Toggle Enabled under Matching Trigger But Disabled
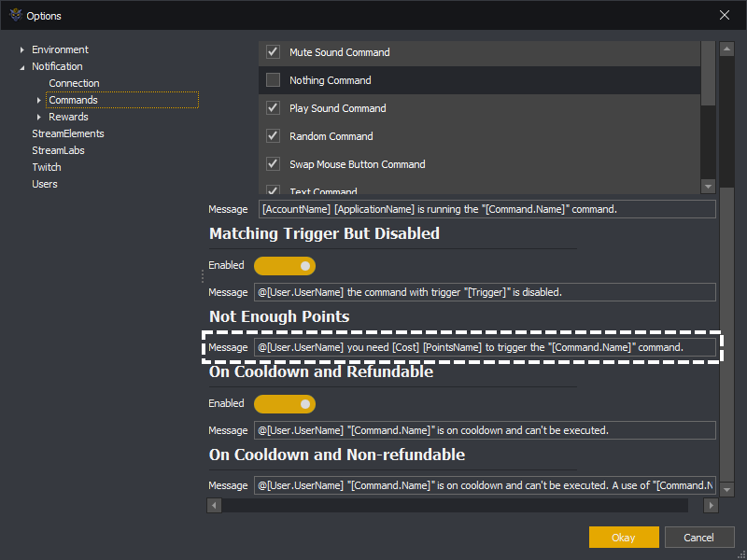The height and width of the screenshot is (560, 747). [285, 266]
